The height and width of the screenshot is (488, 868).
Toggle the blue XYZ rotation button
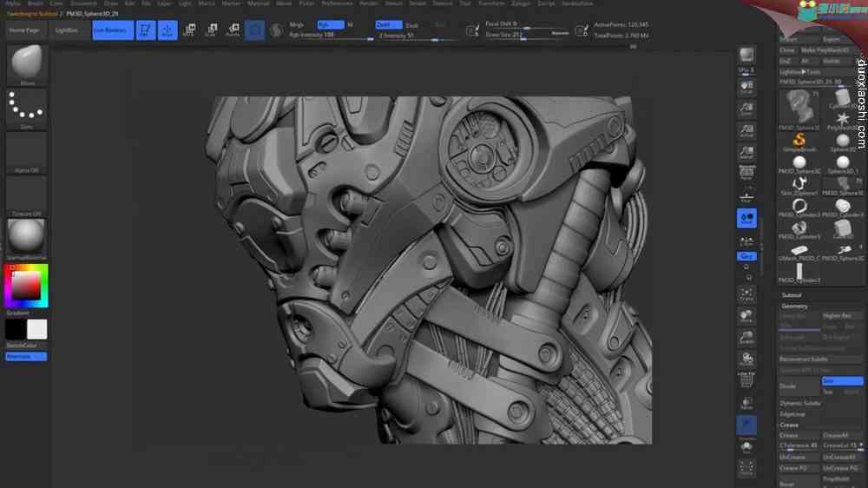point(746,256)
